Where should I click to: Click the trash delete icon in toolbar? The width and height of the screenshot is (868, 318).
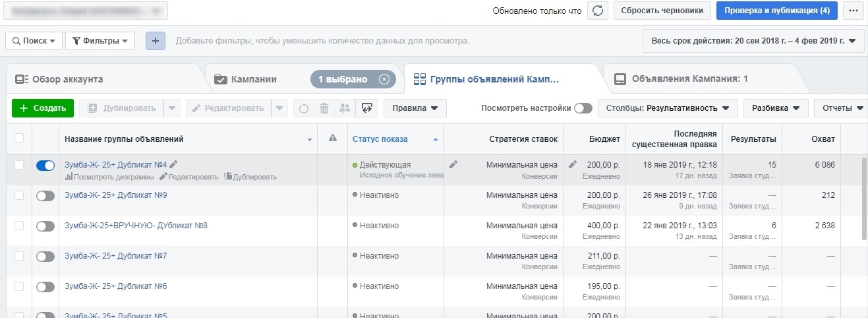tap(324, 108)
